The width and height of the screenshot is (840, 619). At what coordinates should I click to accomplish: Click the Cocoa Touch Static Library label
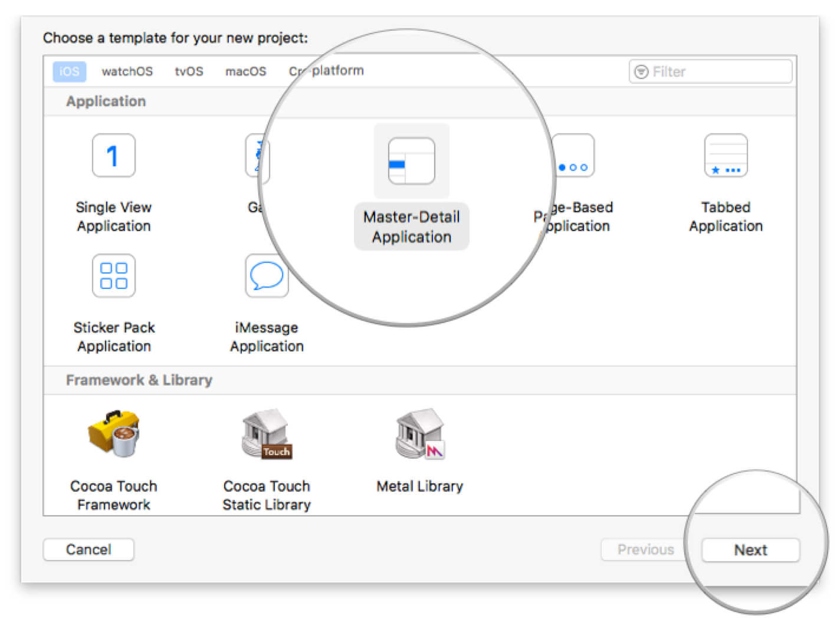[267, 495]
